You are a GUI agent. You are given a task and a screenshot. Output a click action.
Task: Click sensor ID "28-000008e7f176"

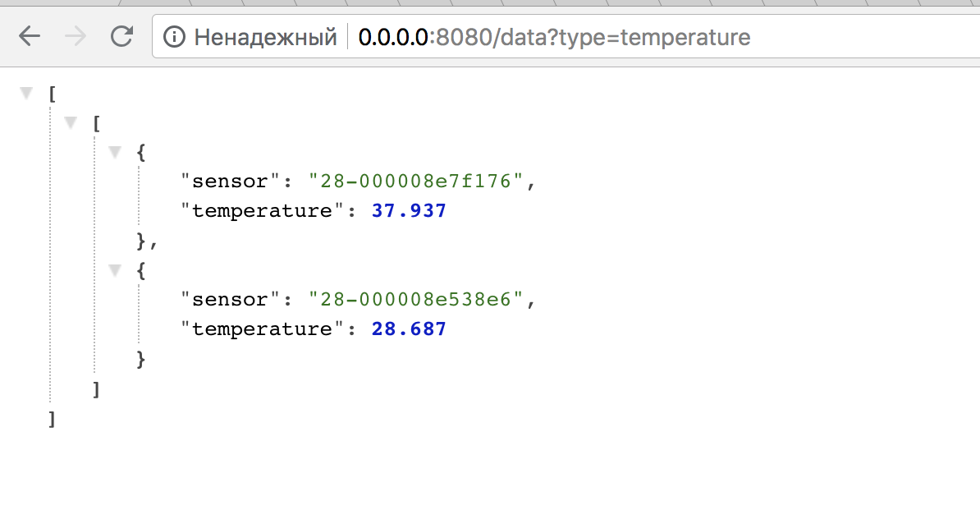pyautogui.click(x=416, y=182)
